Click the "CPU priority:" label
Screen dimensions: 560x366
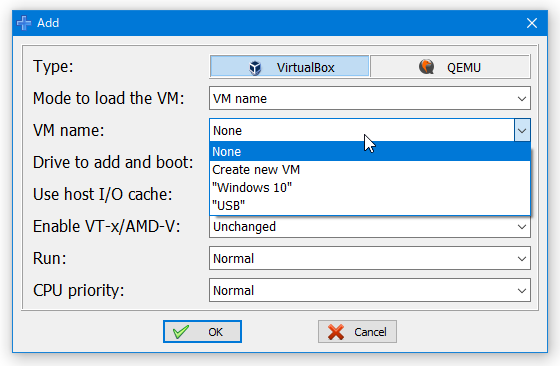pyautogui.click(x=79, y=291)
